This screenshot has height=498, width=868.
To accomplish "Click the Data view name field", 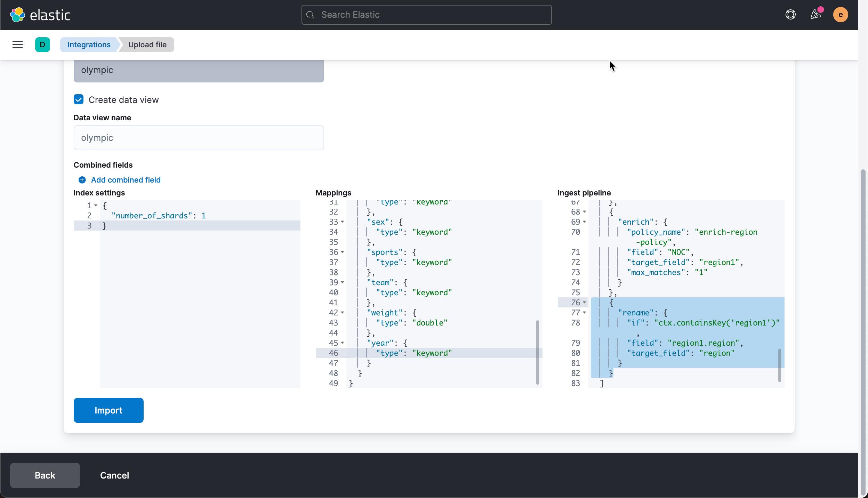I will (199, 138).
